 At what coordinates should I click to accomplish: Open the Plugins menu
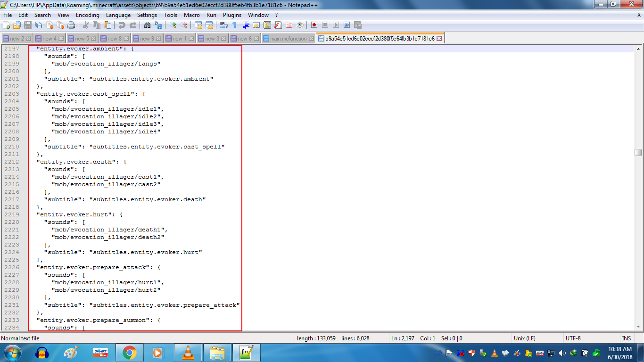coord(232,15)
